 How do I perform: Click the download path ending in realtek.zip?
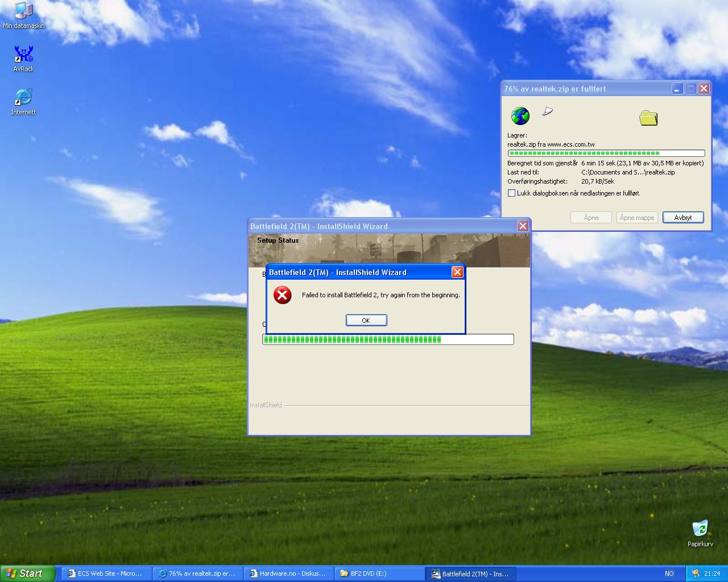(628, 172)
